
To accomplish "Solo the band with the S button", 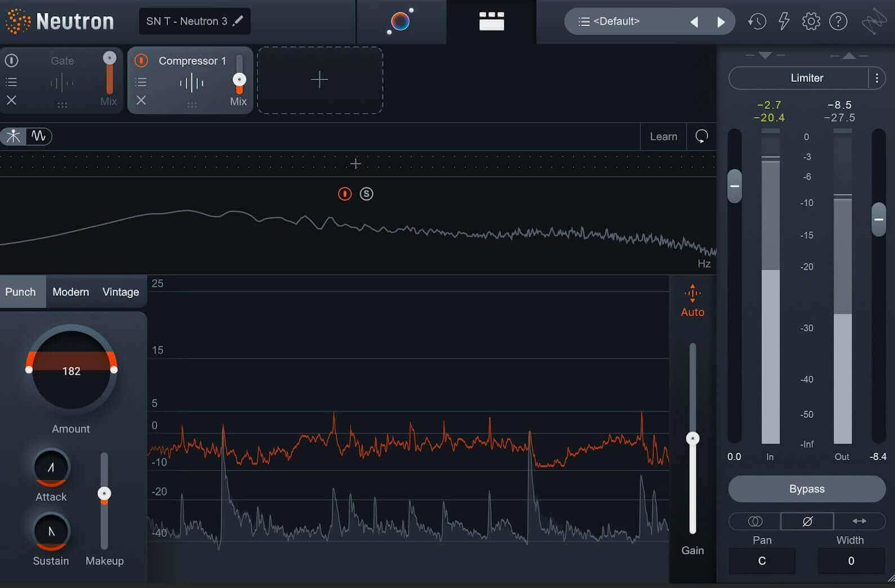I will pyautogui.click(x=367, y=194).
